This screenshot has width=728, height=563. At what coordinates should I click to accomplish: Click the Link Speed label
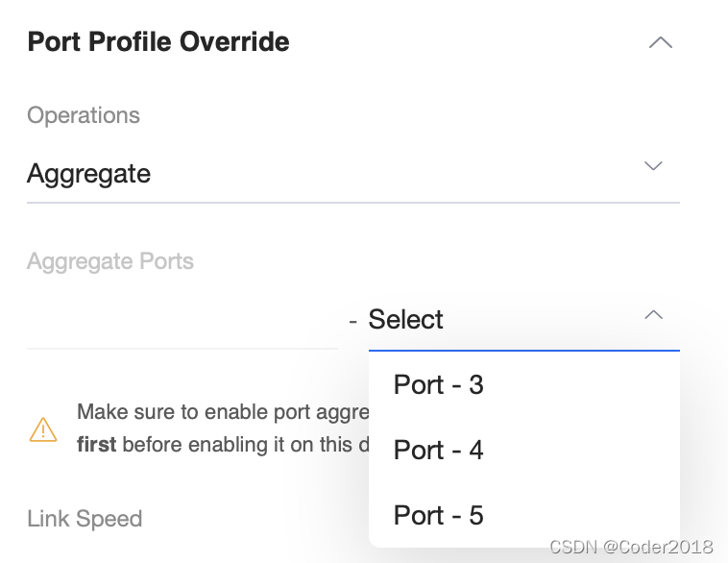coord(85,519)
